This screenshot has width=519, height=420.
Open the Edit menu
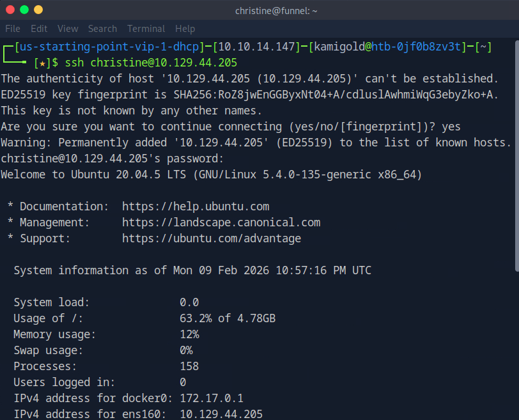click(39, 29)
